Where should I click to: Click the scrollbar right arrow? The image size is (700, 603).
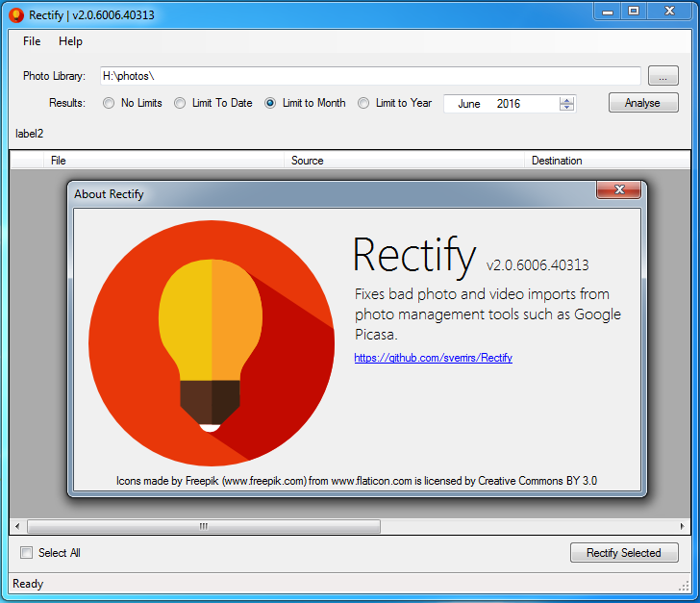(682, 526)
